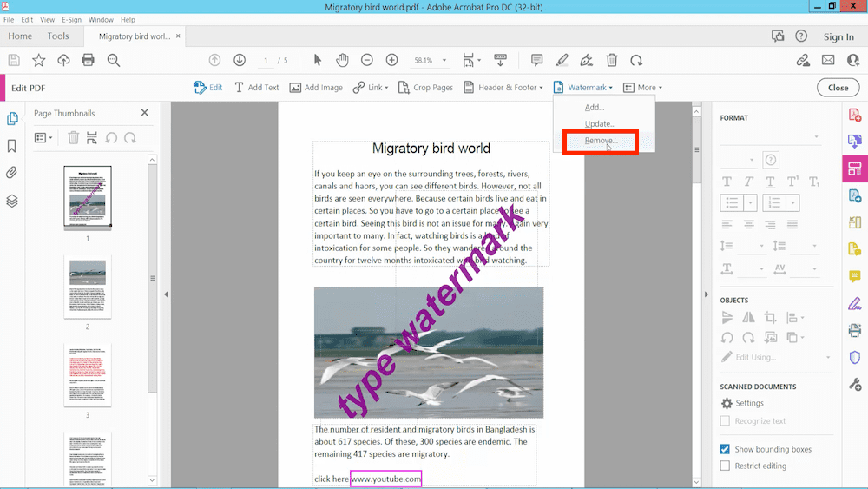Open the Attachments paperclip panel
Image resolution: width=868 pixels, height=489 pixels.
[x=12, y=173]
